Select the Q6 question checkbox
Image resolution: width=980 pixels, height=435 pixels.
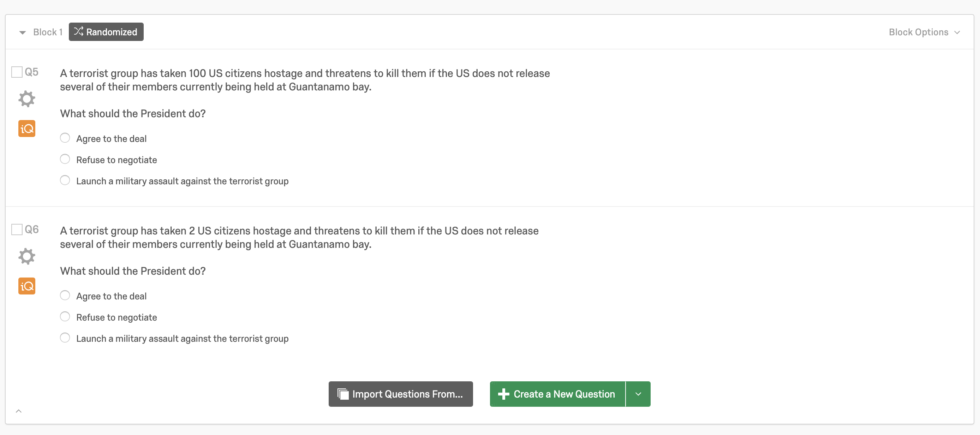coord(17,230)
